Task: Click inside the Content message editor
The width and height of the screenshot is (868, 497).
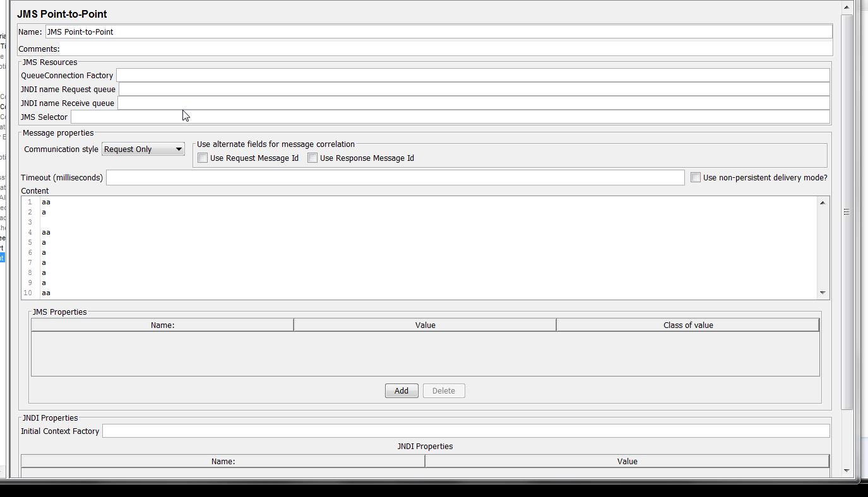Action: click(x=379, y=246)
